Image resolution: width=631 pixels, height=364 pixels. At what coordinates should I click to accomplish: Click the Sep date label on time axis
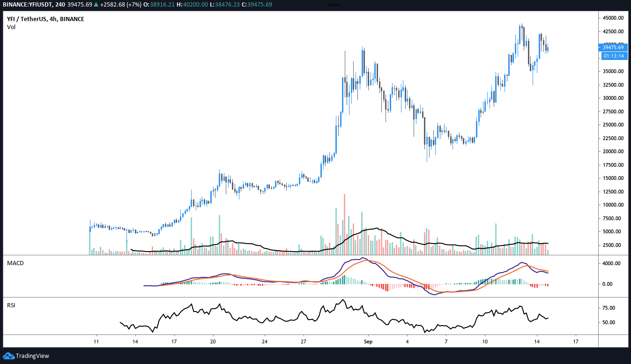pyautogui.click(x=368, y=342)
